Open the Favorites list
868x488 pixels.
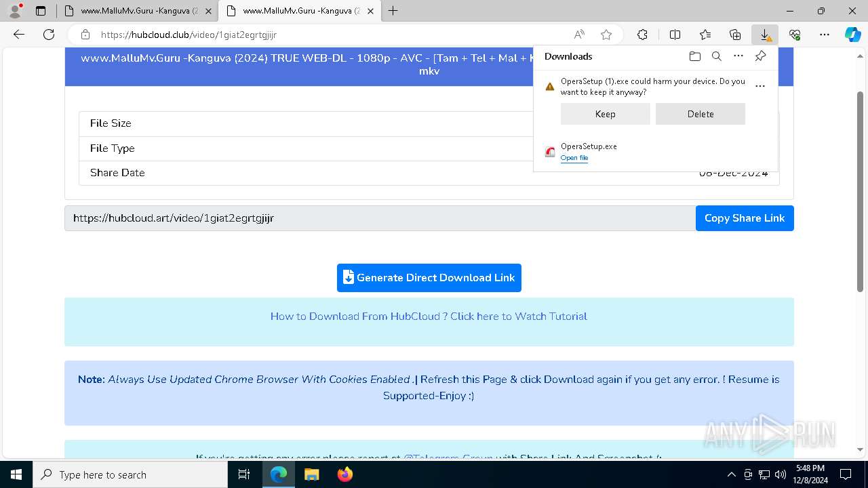tap(705, 35)
